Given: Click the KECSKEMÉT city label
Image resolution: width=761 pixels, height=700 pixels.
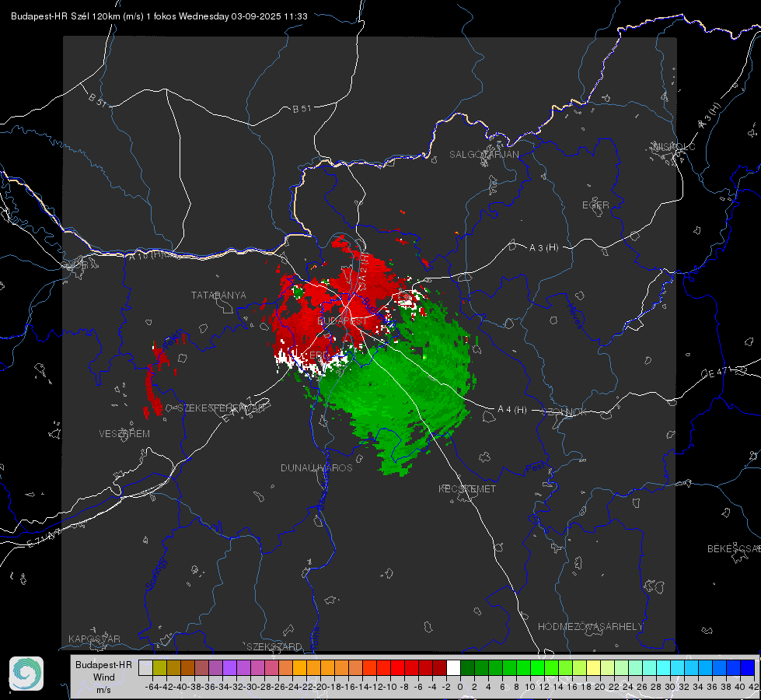Looking at the screenshot, I should click(467, 488).
